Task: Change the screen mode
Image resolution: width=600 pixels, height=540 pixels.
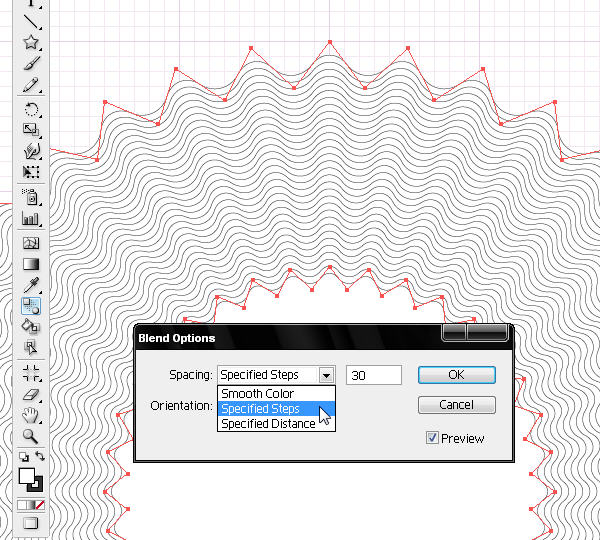Action: (31, 523)
